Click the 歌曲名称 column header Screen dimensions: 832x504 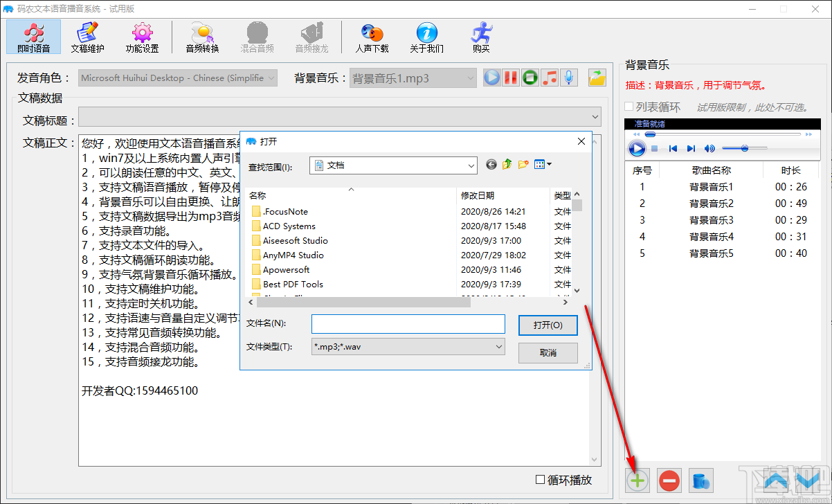click(x=711, y=170)
